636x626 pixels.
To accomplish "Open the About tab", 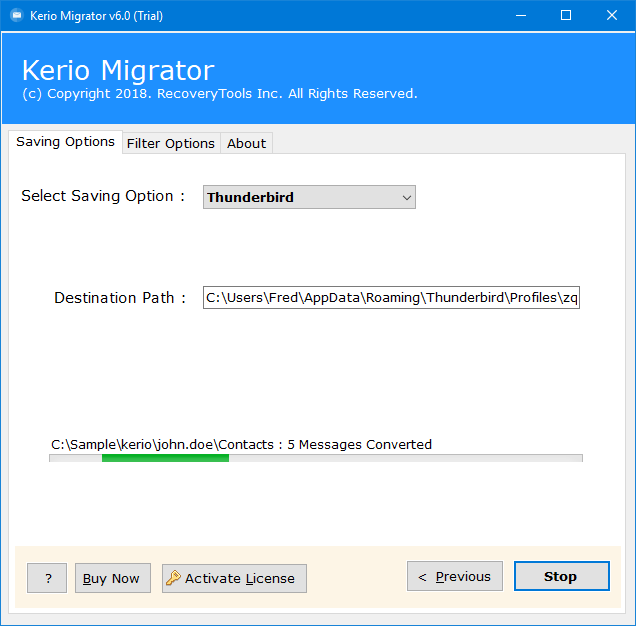I will 246,143.
